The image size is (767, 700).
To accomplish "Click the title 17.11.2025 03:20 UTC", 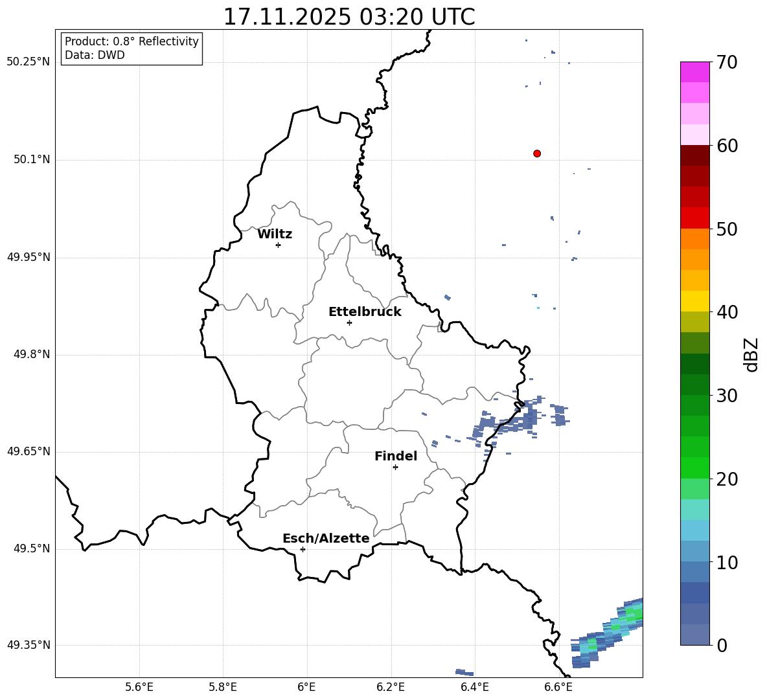I will [x=349, y=17].
